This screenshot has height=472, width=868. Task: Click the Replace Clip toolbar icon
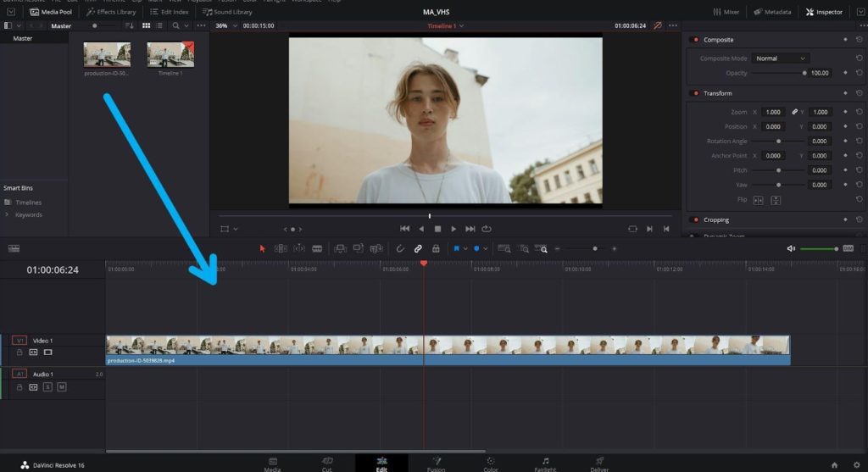coord(376,249)
